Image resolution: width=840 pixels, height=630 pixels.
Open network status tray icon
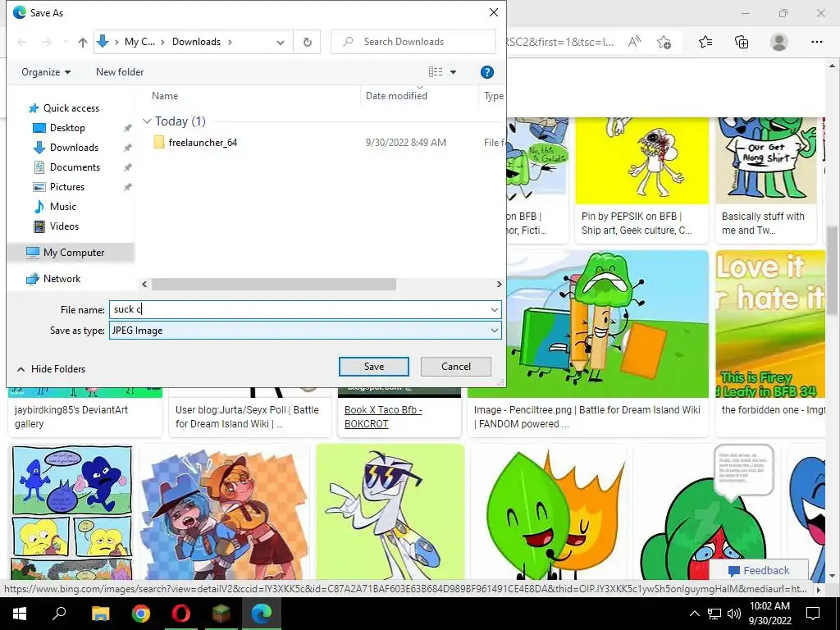(714, 614)
